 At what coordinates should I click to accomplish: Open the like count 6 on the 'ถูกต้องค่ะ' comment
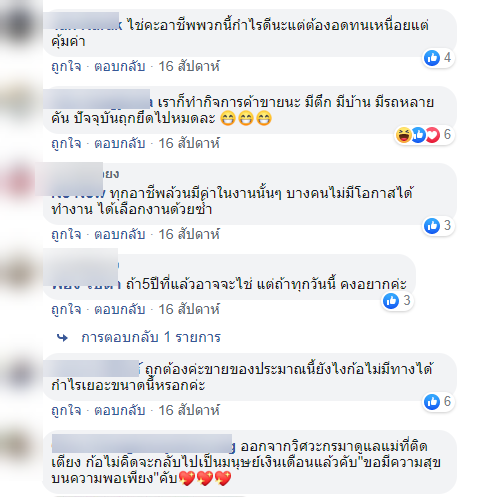(447, 401)
